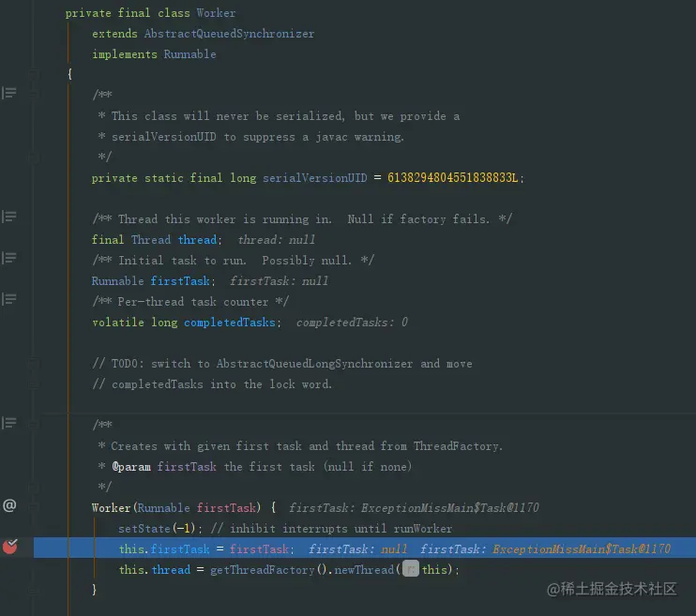Remove the breakpoint on this.firstTask line
696x616 pixels.
[x=9, y=547]
